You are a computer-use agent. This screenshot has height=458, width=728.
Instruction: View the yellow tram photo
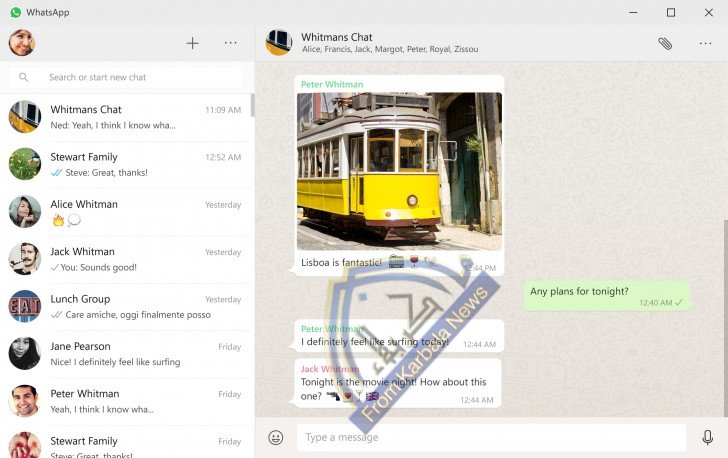tap(399, 171)
